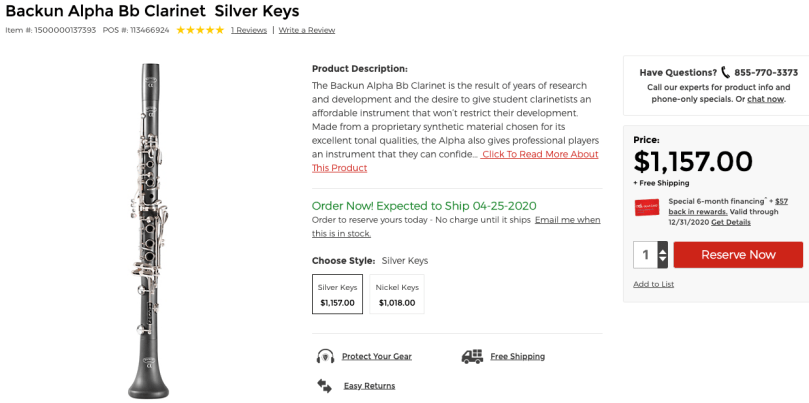
Task: Click the quantity stepper arrows
Action: pyautogui.click(x=662, y=255)
